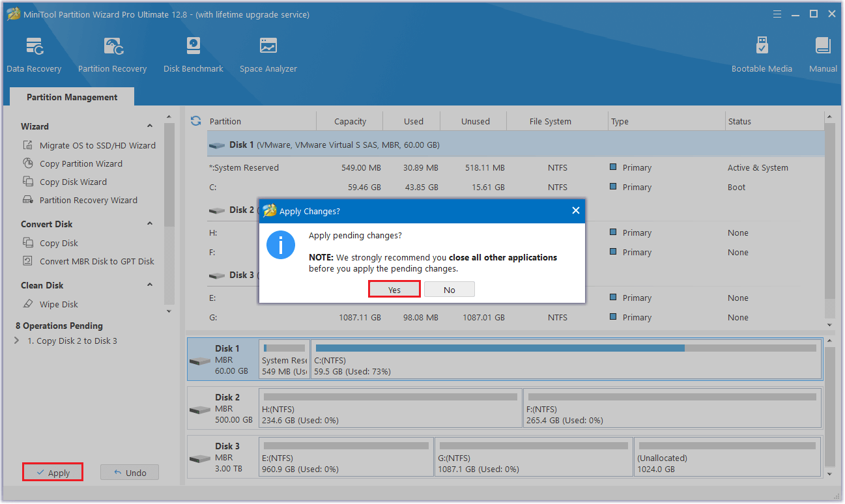Open the Bootable Media creator
The width and height of the screenshot is (845, 504).
(762, 53)
